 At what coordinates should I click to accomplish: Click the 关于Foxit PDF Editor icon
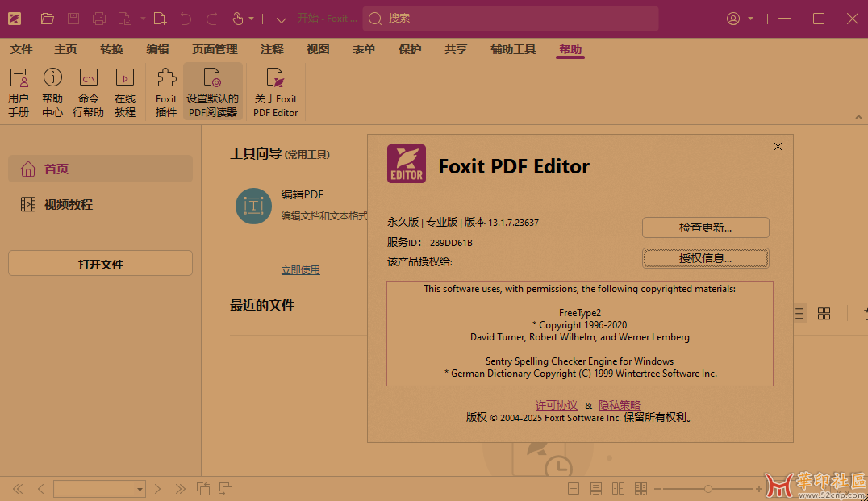276,93
